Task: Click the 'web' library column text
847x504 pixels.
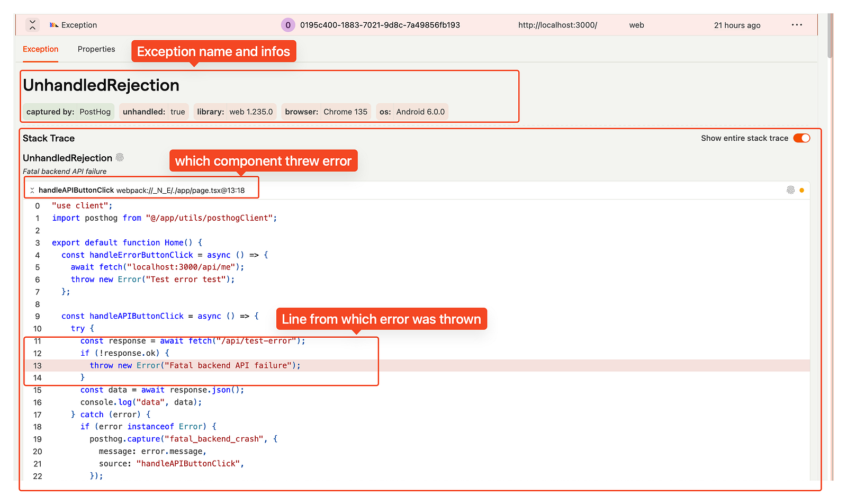Action: [x=636, y=25]
